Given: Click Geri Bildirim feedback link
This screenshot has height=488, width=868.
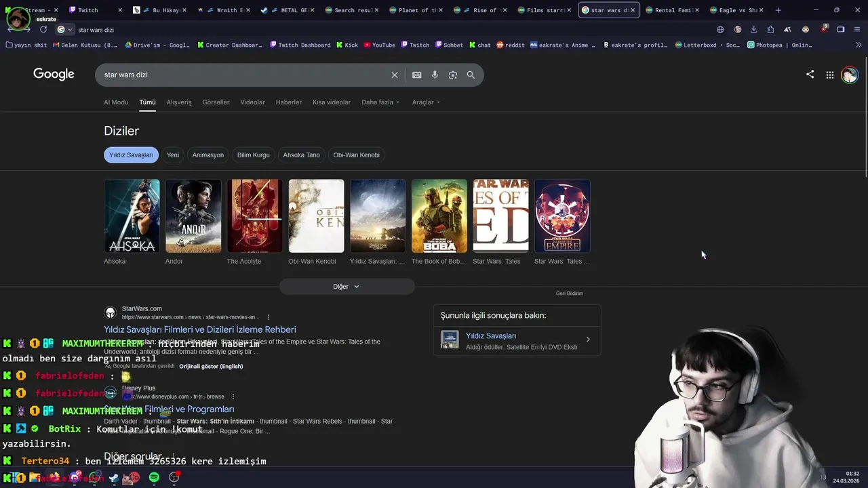Looking at the screenshot, I should coord(570,293).
